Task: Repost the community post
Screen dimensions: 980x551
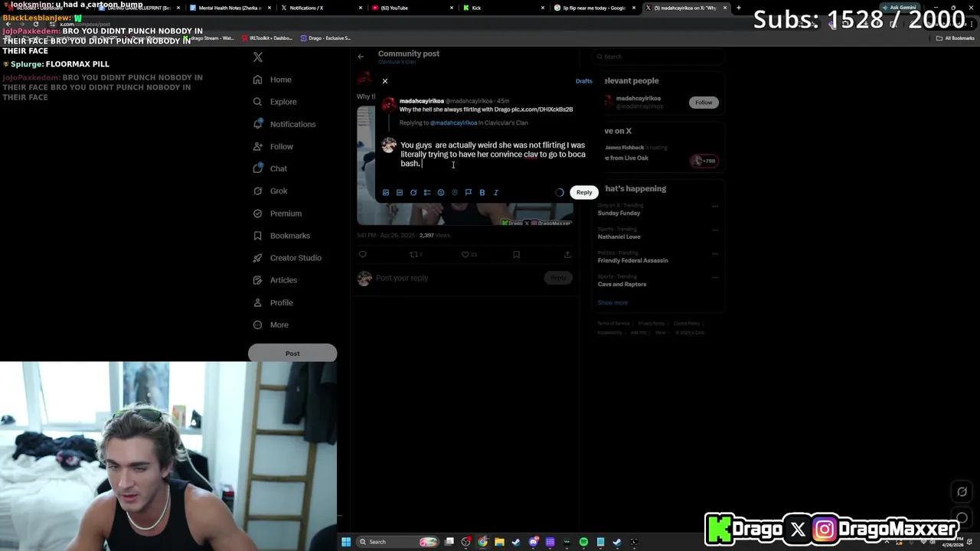Action: point(414,255)
